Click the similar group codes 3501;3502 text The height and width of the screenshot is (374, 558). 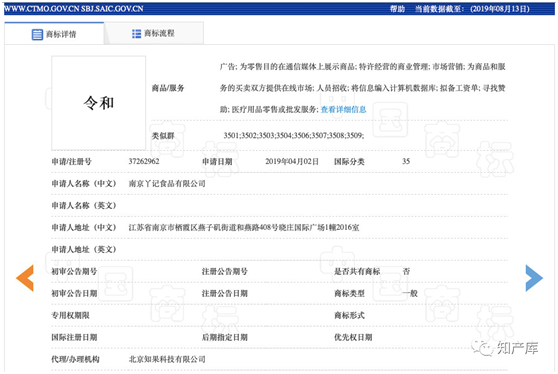294,136
